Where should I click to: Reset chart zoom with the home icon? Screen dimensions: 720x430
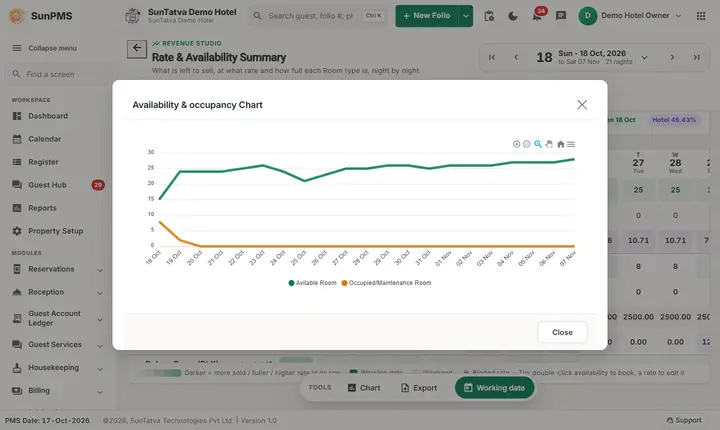(x=560, y=144)
